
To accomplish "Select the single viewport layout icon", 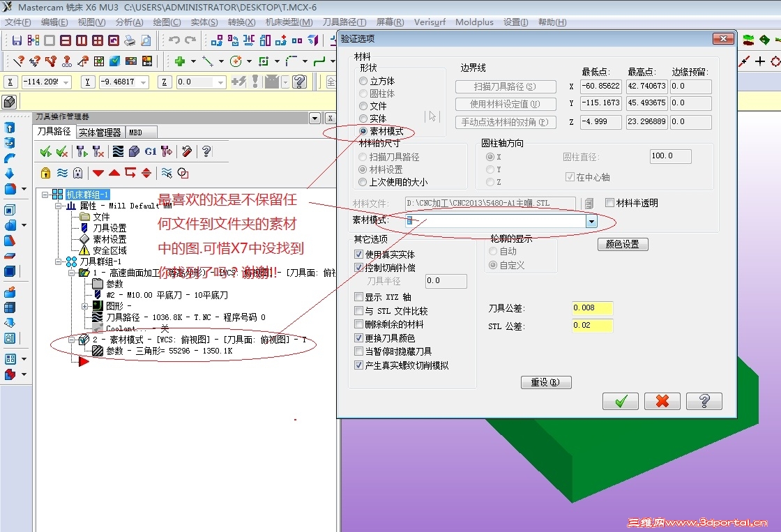I will point(50,40).
